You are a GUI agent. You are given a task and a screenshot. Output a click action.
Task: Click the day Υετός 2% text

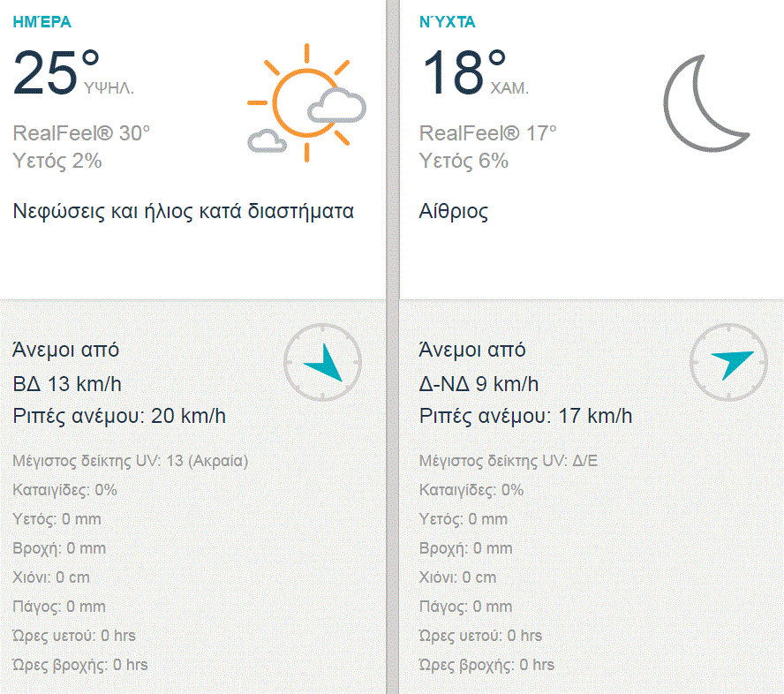click(57, 161)
